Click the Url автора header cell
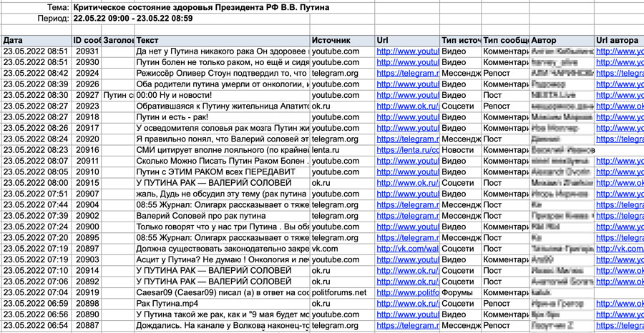This screenshot has height=333, width=644. [x=619, y=41]
